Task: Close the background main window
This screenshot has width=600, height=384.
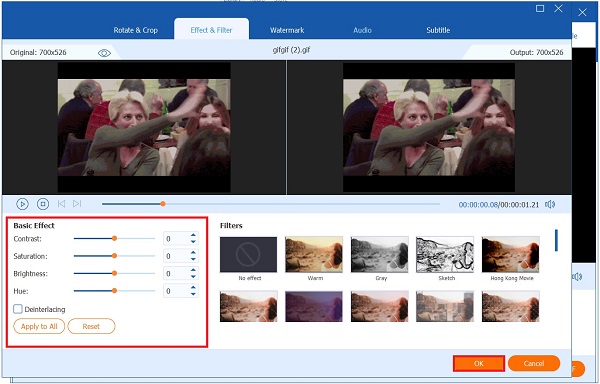Action: [582, 13]
